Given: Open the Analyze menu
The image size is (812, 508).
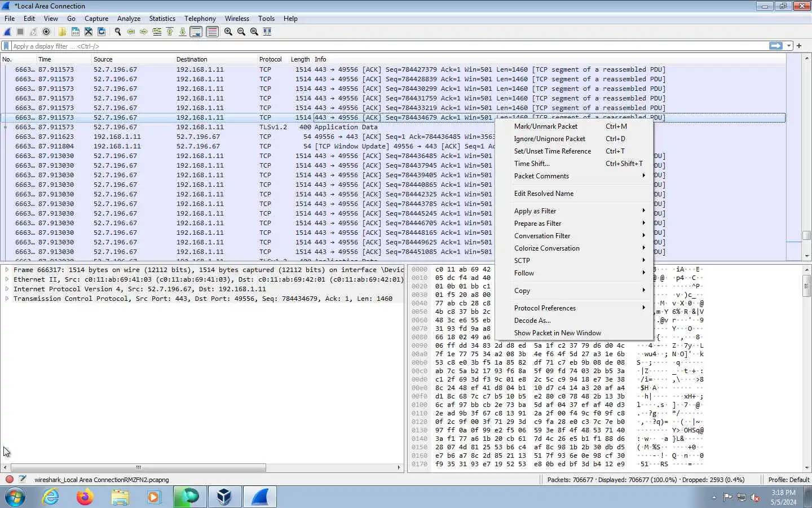Looking at the screenshot, I should pyautogui.click(x=129, y=19).
